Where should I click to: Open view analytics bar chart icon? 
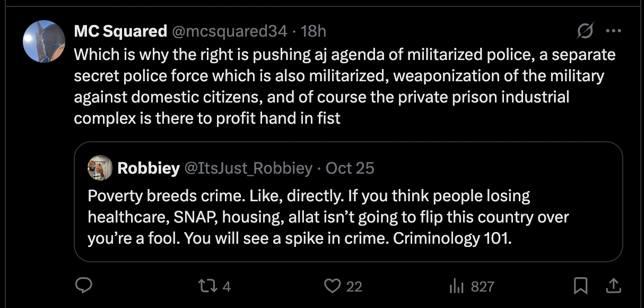click(x=457, y=287)
